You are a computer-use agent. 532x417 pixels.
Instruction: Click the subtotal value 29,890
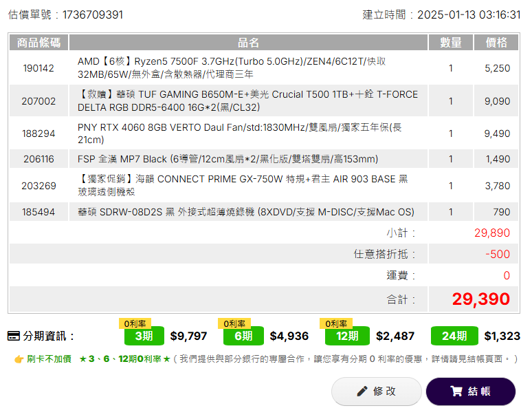492,233
